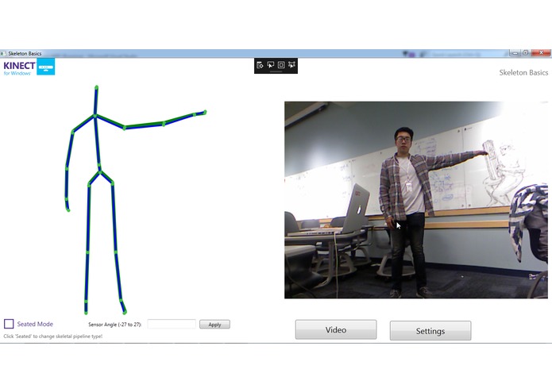552x392 pixels.
Task: Toggle display layout adorners icon
Action: click(x=281, y=65)
